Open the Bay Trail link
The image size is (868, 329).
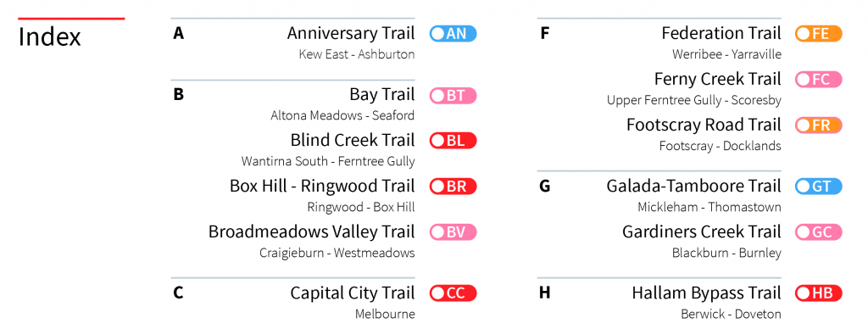(382, 95)
